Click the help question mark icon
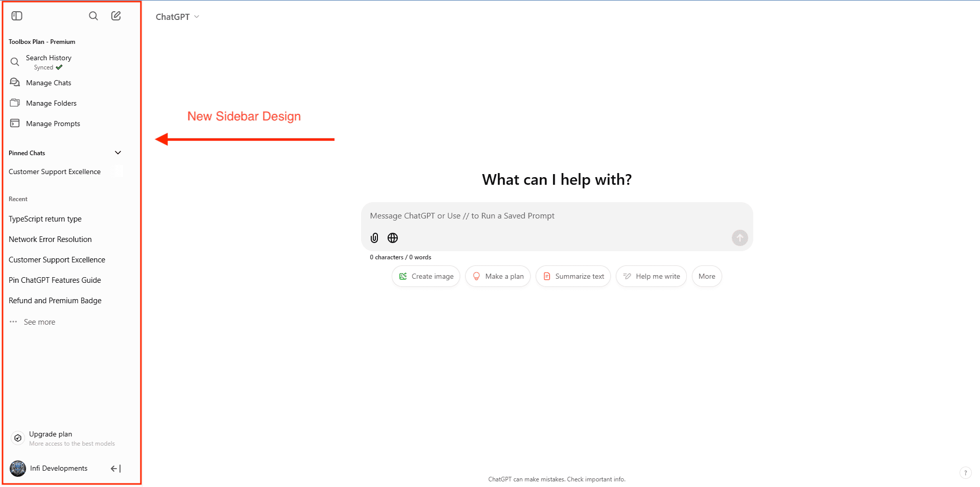 tap(965, 473)
